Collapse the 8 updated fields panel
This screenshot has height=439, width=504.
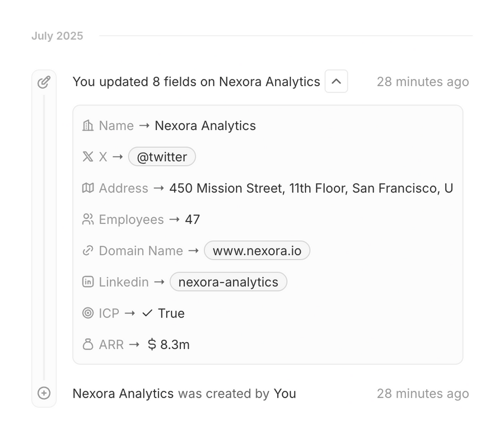pos(335,81)
